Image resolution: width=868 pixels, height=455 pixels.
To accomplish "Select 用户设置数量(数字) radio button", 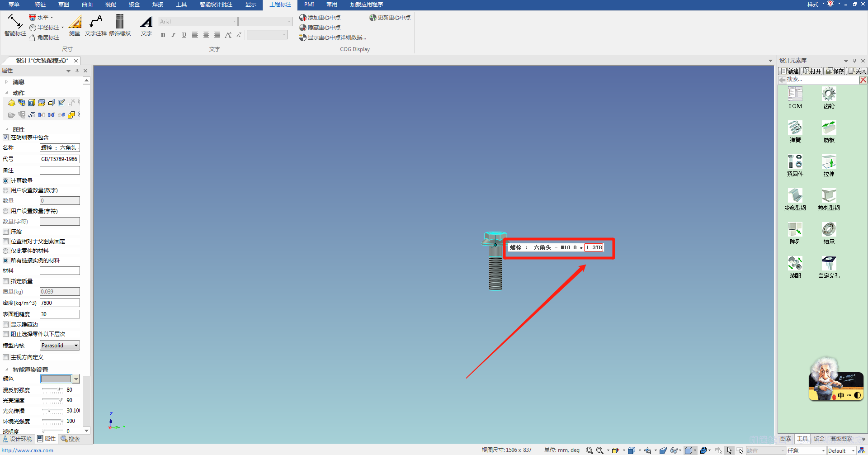I will tap(6, 190).
